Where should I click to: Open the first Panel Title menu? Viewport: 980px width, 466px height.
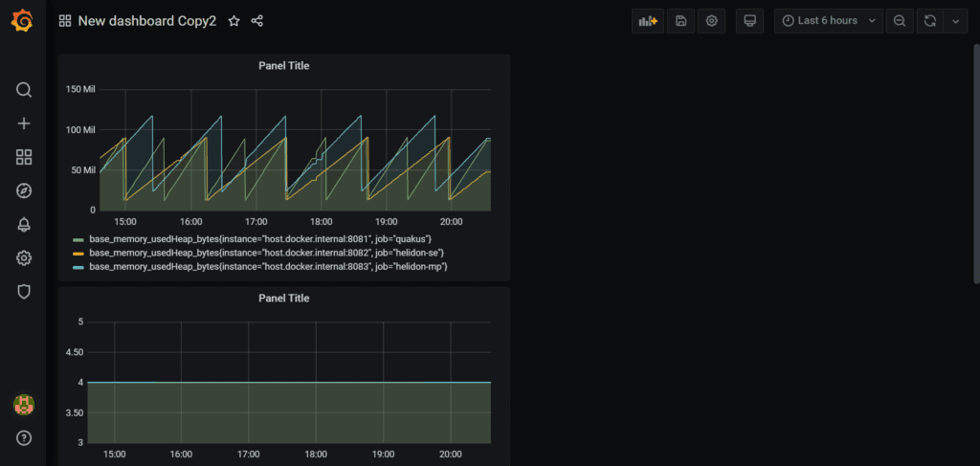283,66
